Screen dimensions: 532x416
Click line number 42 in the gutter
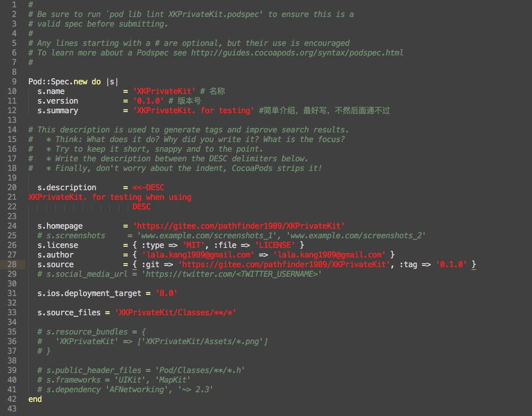pyautogui.click(x=12, y=399)
